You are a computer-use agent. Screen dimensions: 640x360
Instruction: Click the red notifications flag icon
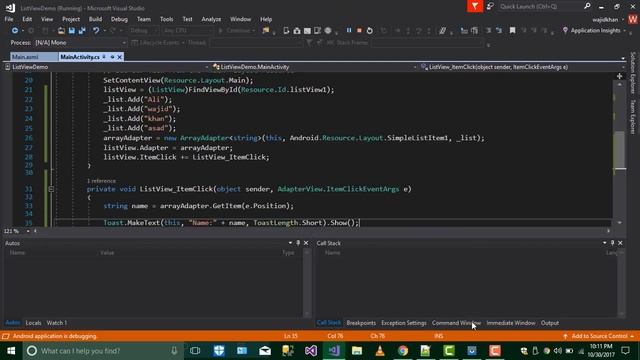475,6
